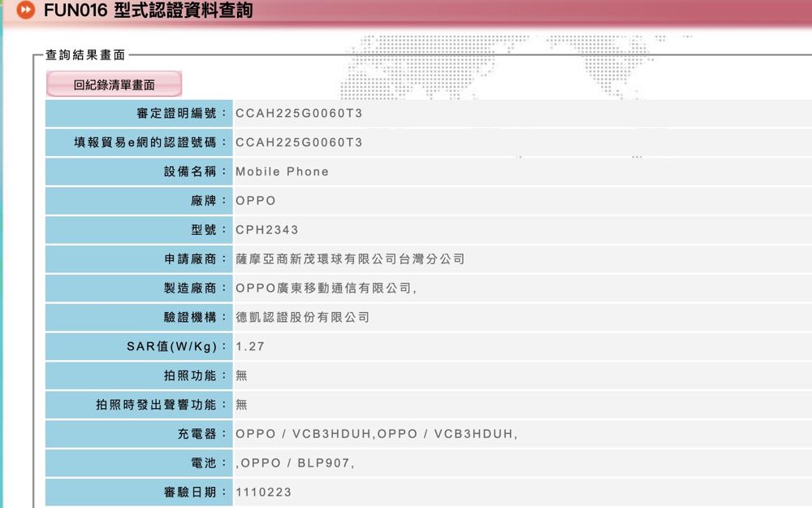Click the CCAH225G0060T3 value beside 填報貿易e網的認證號碼
Image resolution: width=812 pixels, height=508 pixels.
(299, 142)
